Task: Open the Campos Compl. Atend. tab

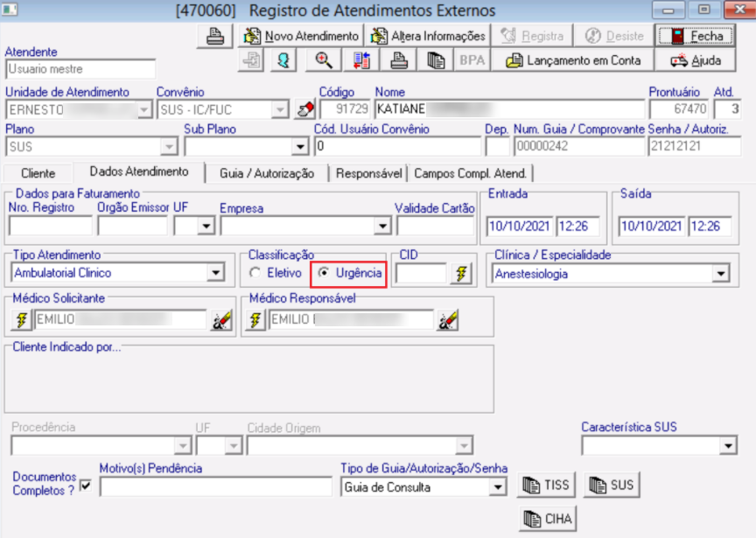Action: click(470, 173)
